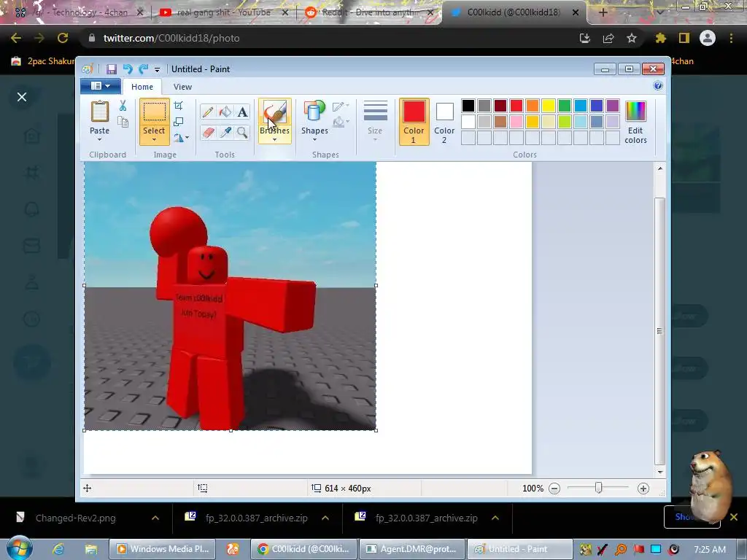This screenshot has height=560, width=747.
Task: Select the Magnifier tool
Action: click(x=242, y=132)
